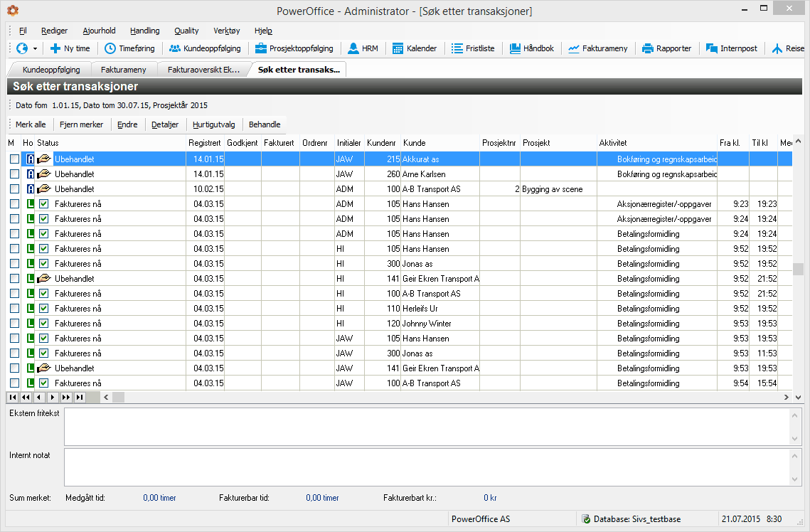Image resolution: width=810 pixels, height=532 pixels.
Task: Go to previous record in navigator
Action: click(x=39, y=397)
